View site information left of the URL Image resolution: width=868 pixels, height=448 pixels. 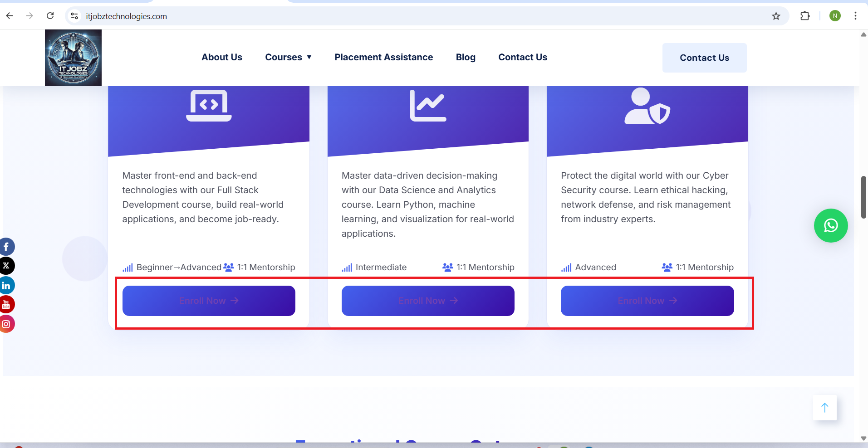pos(74,16)
